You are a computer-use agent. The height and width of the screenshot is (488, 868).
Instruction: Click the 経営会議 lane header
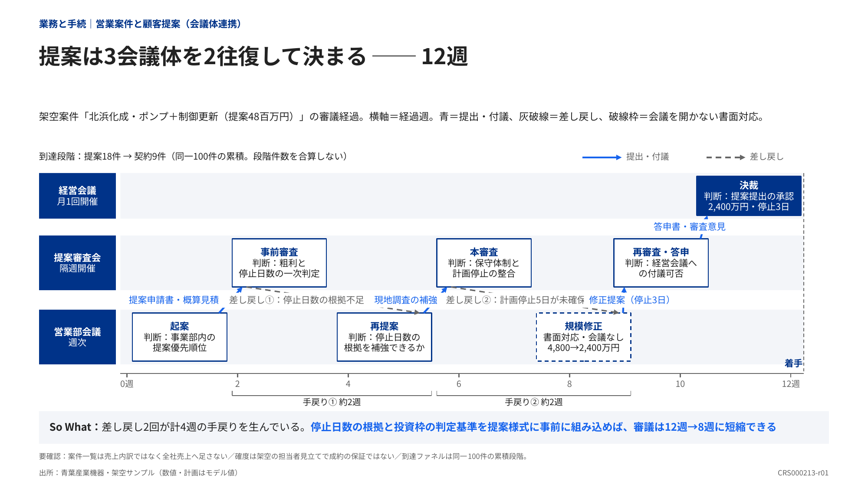pos(77,196)
